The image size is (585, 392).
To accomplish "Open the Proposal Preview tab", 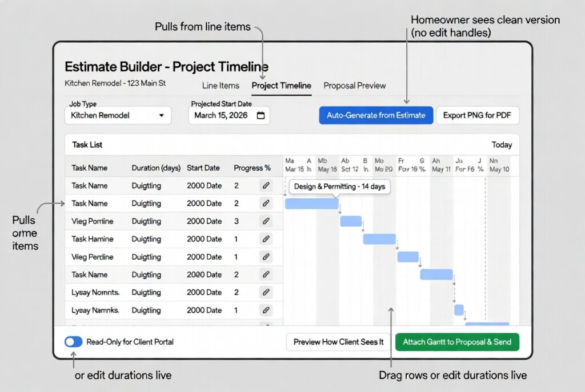I will pos(355,86).
